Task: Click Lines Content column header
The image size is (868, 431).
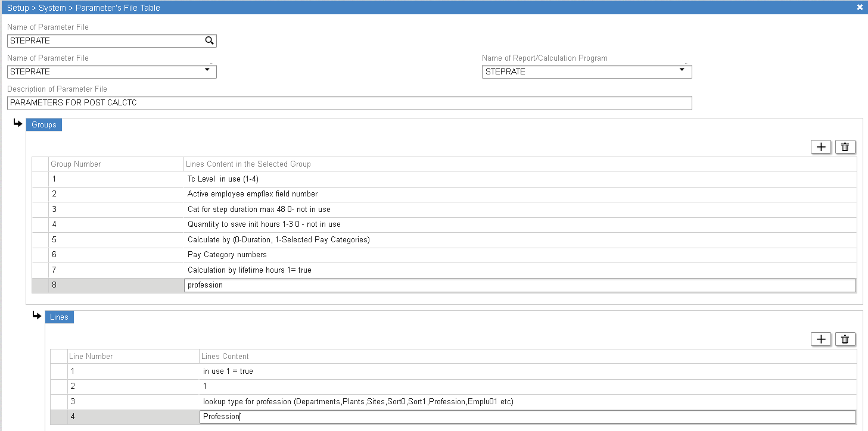Action: (x=528, y=357)
